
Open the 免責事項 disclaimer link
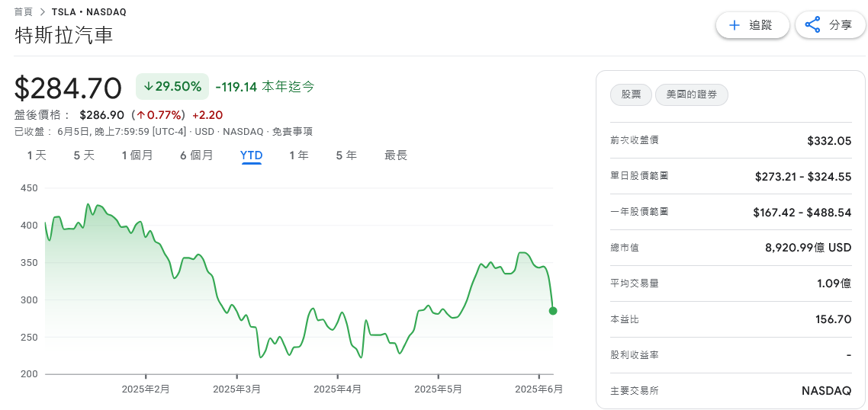point(293,132)
